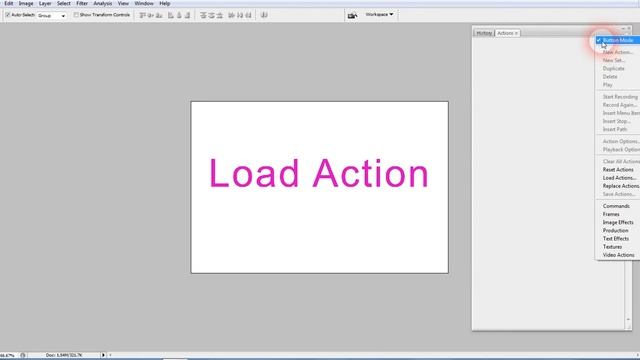
Task: Click the horizontal scrollbar left arrow
Action: (110, 356)
